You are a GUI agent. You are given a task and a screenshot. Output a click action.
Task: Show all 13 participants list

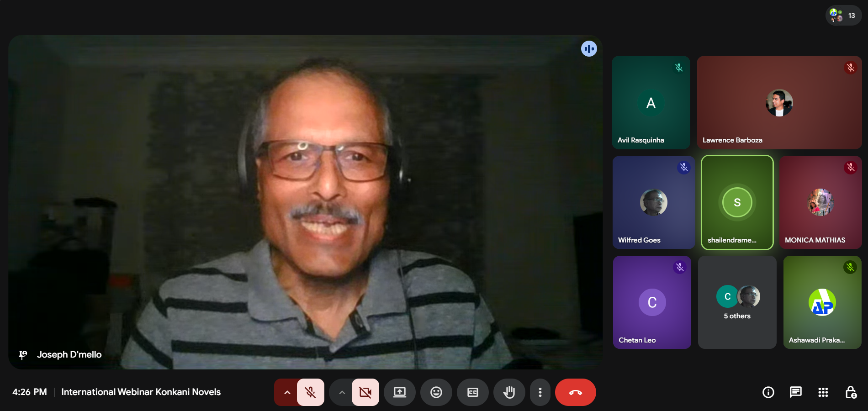(x=843, y=16)
